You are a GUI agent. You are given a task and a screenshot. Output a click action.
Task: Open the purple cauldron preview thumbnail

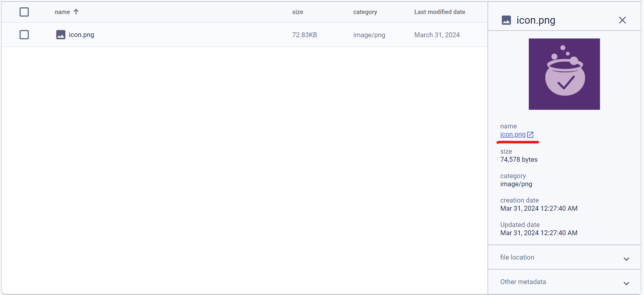pos(564,74)
